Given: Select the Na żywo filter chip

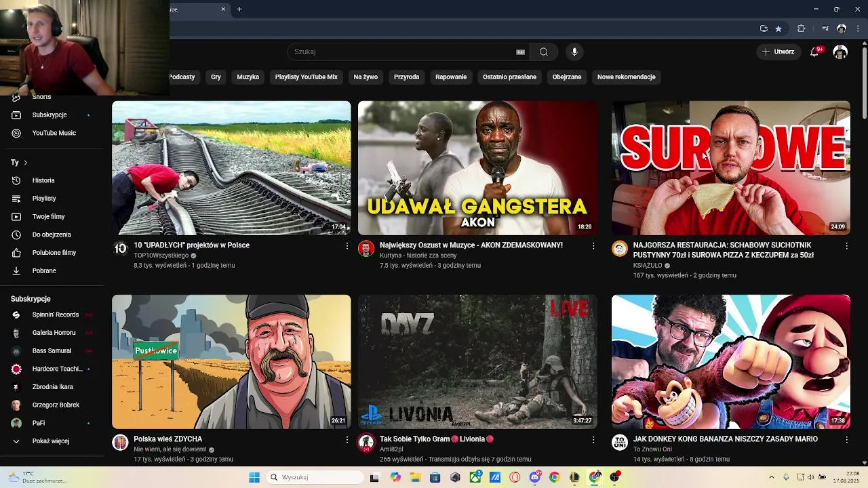Looking at the screenshot, I should click(x=366, y=77).
